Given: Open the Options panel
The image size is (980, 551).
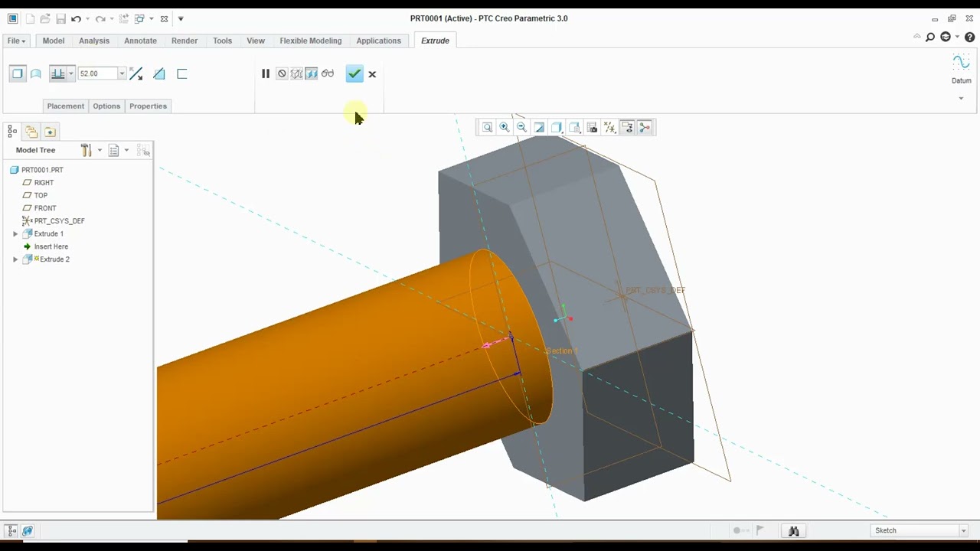Looking at the screenshot, I should click(x=106, y=106).
